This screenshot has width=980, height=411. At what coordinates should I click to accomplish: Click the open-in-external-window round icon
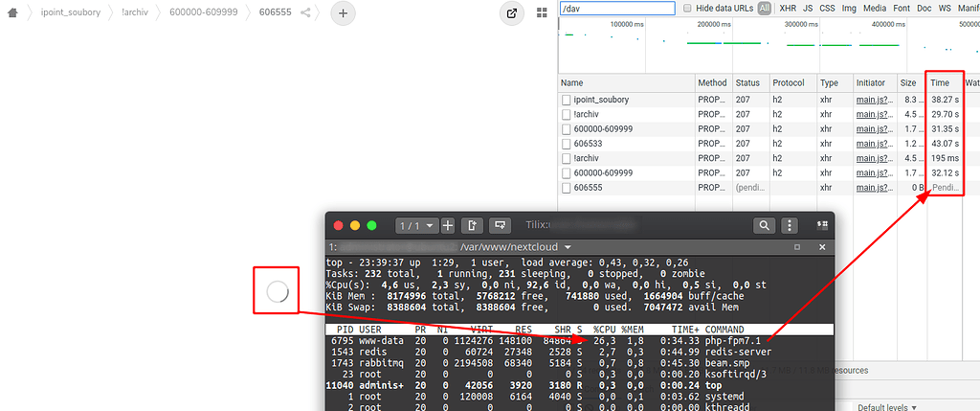(512, 13)
